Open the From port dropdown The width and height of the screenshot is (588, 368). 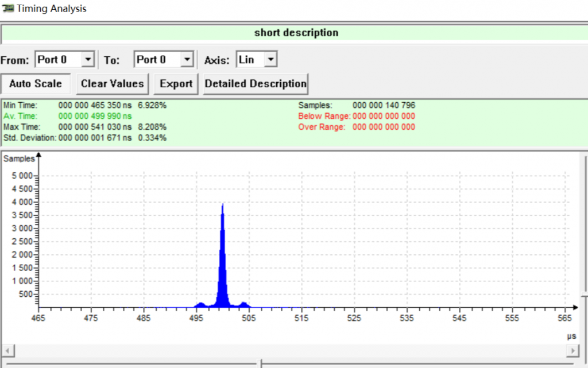88,59
